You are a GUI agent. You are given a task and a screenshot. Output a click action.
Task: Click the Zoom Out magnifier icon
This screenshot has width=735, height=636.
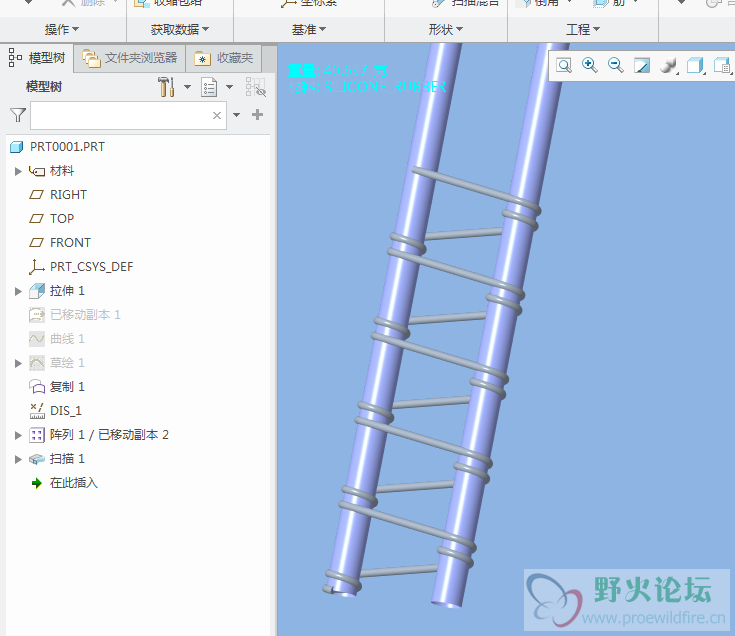(615, 65)
